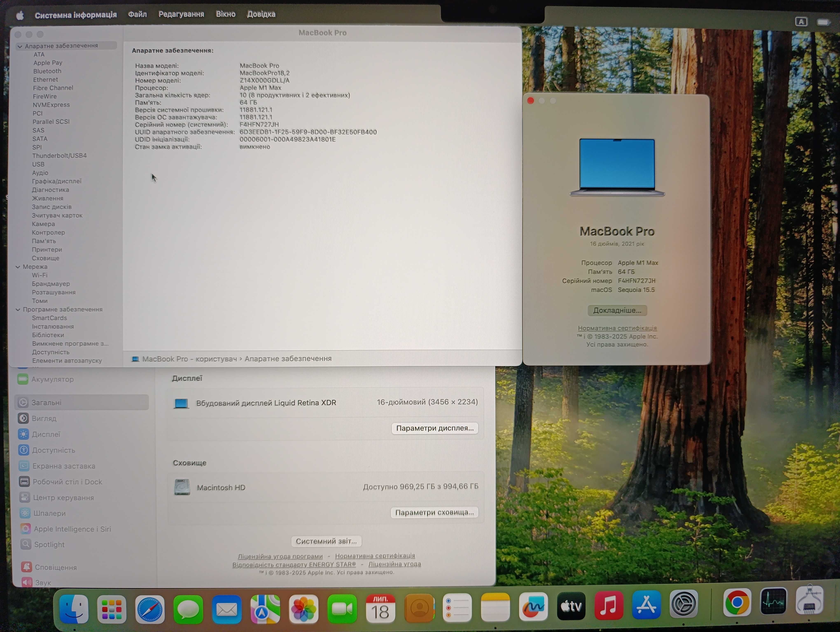
Task: Open Finder from the Dock
Action: (x=74, y=609)
